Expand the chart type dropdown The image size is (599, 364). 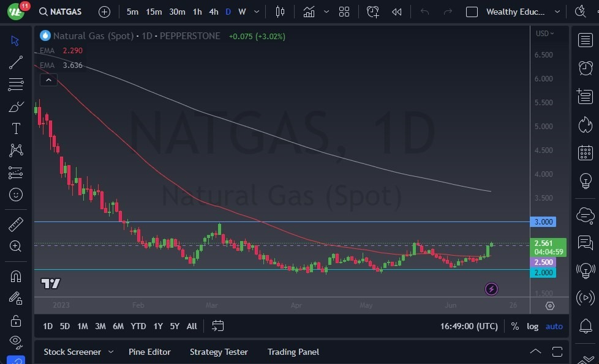pyautogui.click(x=326, y=12)
